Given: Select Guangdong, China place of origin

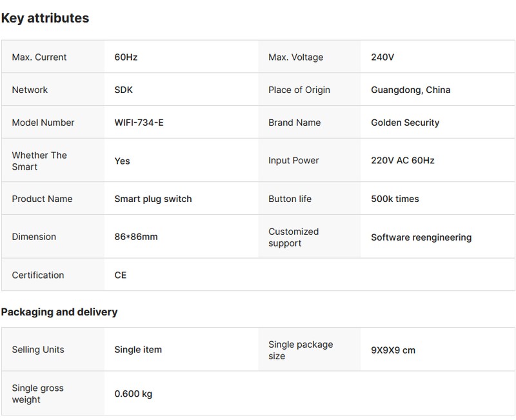Looking at the screenshot, I should point(410,90).
